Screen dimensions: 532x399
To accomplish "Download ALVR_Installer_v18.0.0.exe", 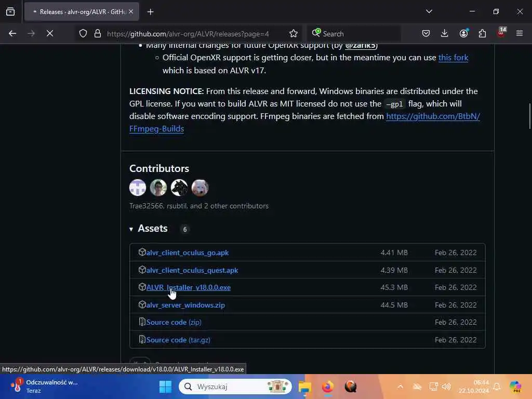I will [188, 287].
